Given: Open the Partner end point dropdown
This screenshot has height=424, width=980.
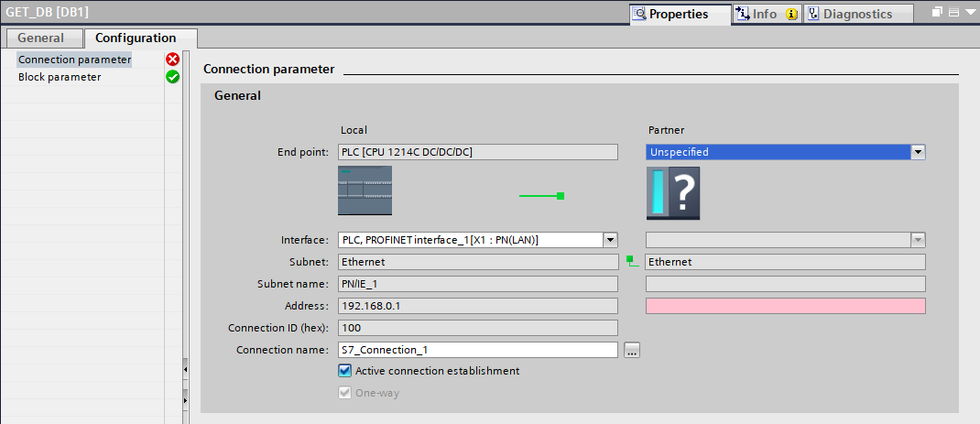Looking at the screenshot, I should coord(918,152).
